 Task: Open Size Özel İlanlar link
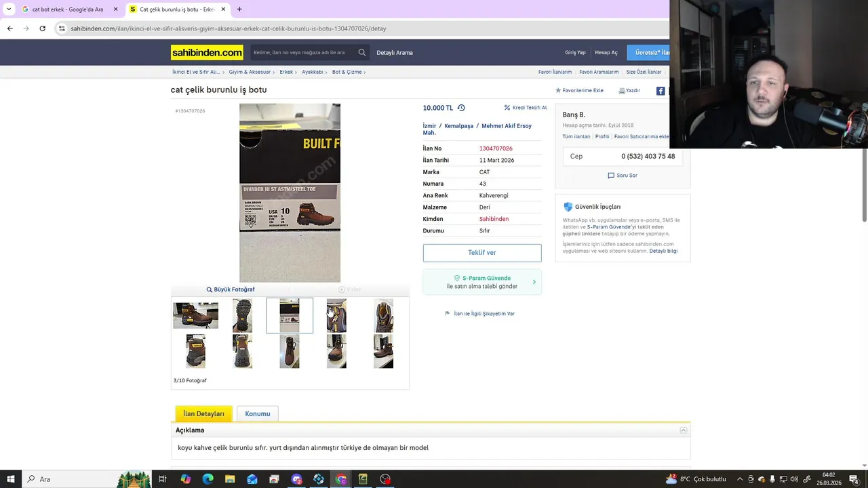click(x=644, y=72)
